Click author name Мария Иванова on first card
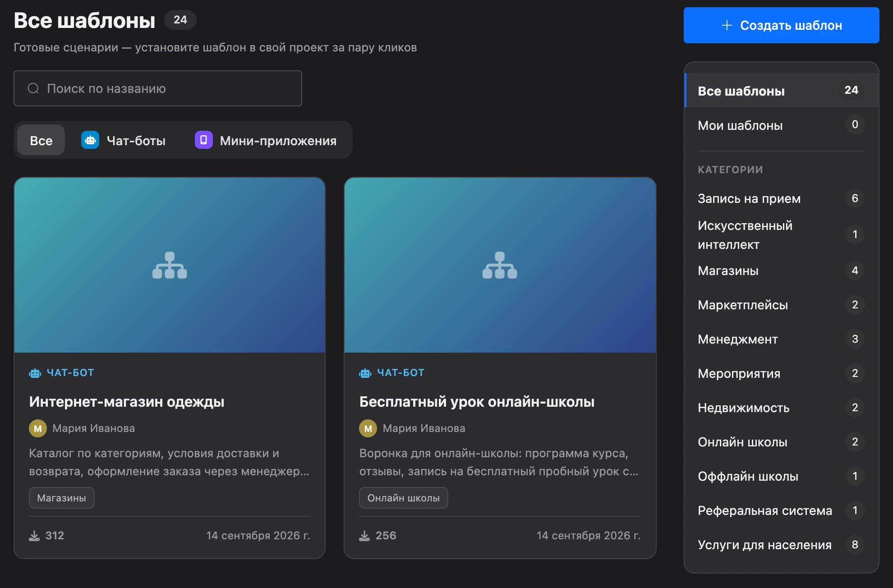893x588 pixels. pos(93,428)
